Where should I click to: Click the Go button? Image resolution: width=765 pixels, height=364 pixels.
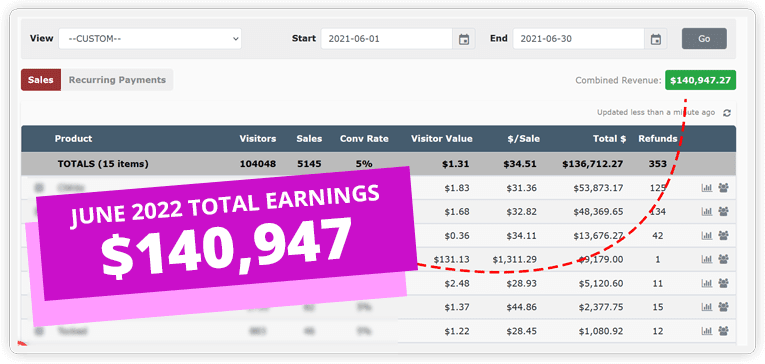(x=704, y=39)
